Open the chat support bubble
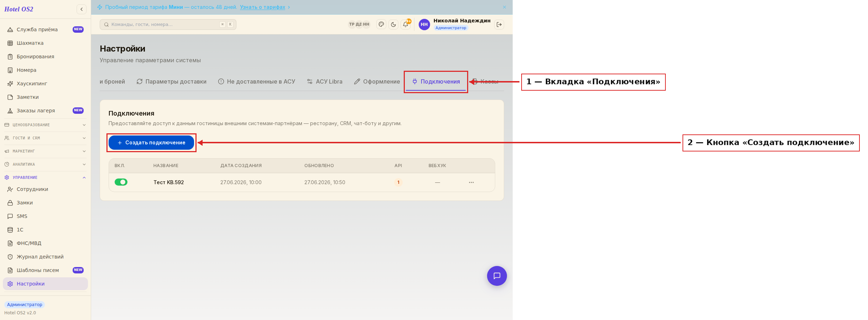Viewport: 868px width, 320px height. (497, 276)
